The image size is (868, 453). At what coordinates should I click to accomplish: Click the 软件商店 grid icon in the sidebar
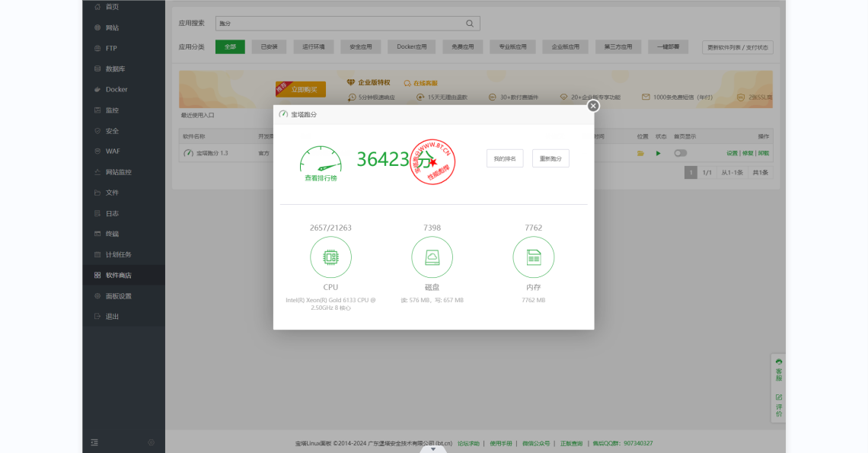pyautogui.click(x=97, y=276)
